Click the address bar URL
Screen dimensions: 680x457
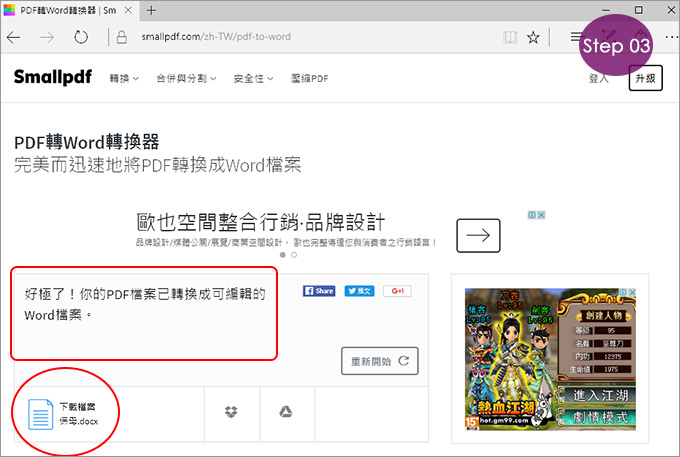coord(216,37)
